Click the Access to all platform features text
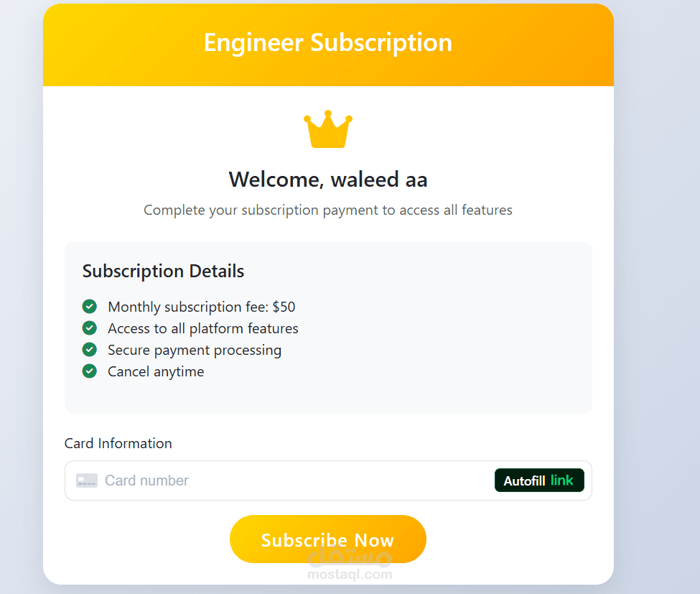Image resolution: width=700 pixels, height=594 pixels. 203,329
